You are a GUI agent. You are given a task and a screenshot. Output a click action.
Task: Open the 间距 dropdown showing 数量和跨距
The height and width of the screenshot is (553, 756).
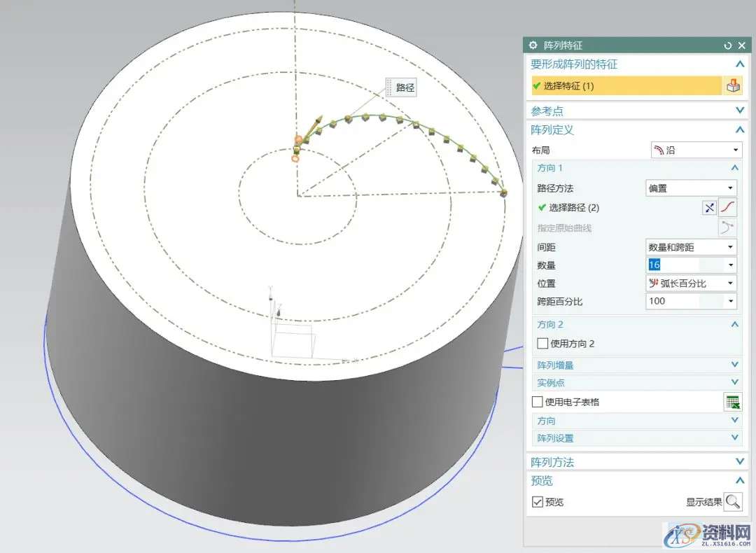[691, 247]
